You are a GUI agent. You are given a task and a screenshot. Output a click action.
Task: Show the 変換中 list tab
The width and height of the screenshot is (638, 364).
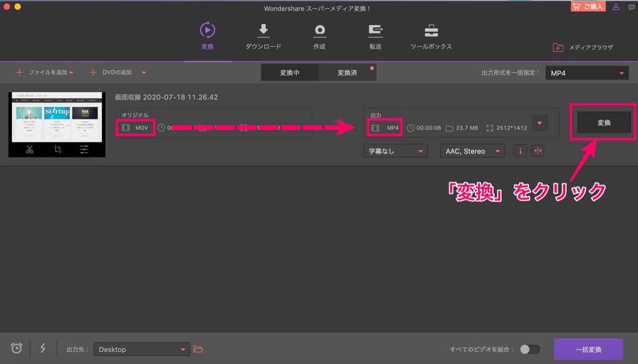click(x=290, y=73)
